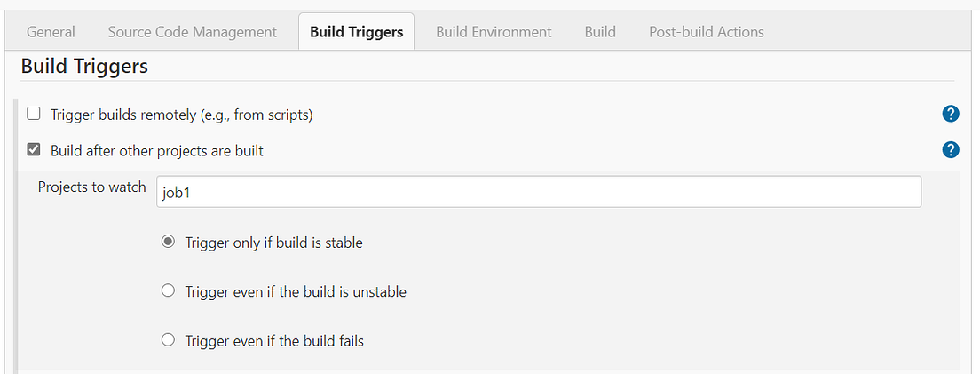Click the 'Projects to watch' field label
The image size is (980, 374).
pos(92,187)
